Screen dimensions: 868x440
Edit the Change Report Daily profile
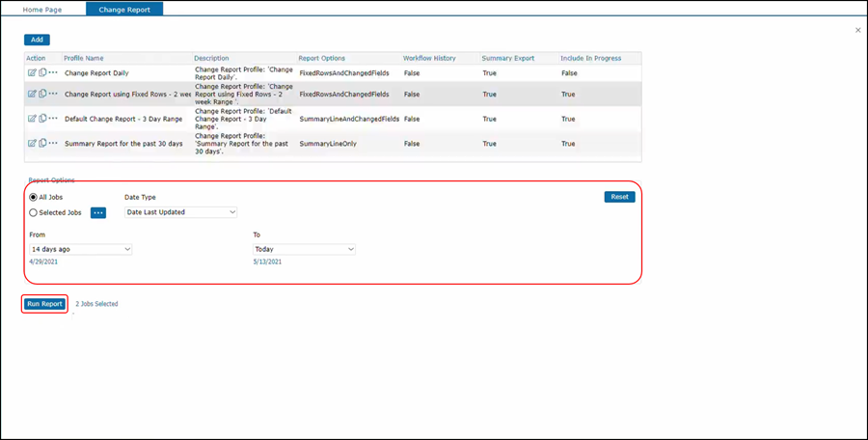(x=32, y=72)
